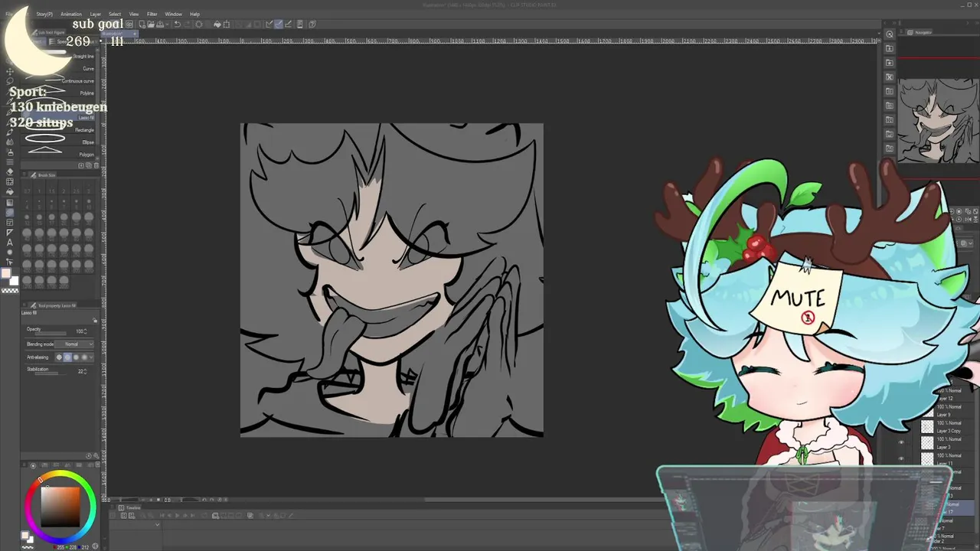Select the Fill bucket tool in toolbox
The height and width of the screenshot is (551, 980).
tap(9, 191)
